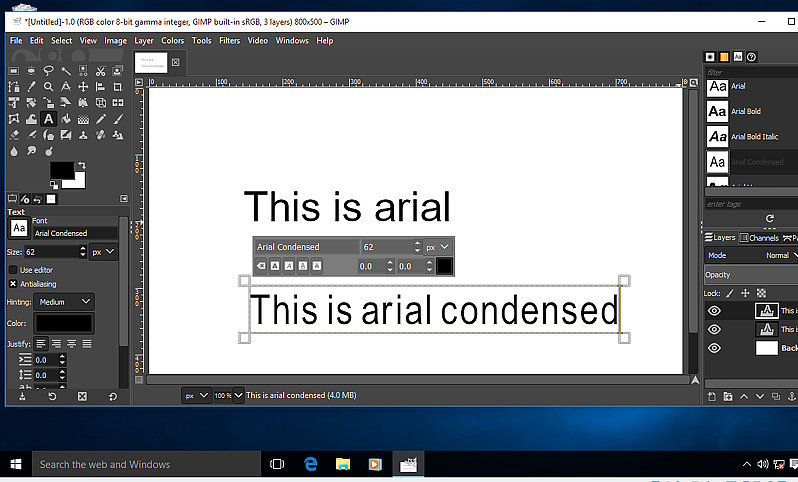798x482 pixels.
Task: Click the foreground black color swatch
Action: pyautogui.click(x=62, y=171)
